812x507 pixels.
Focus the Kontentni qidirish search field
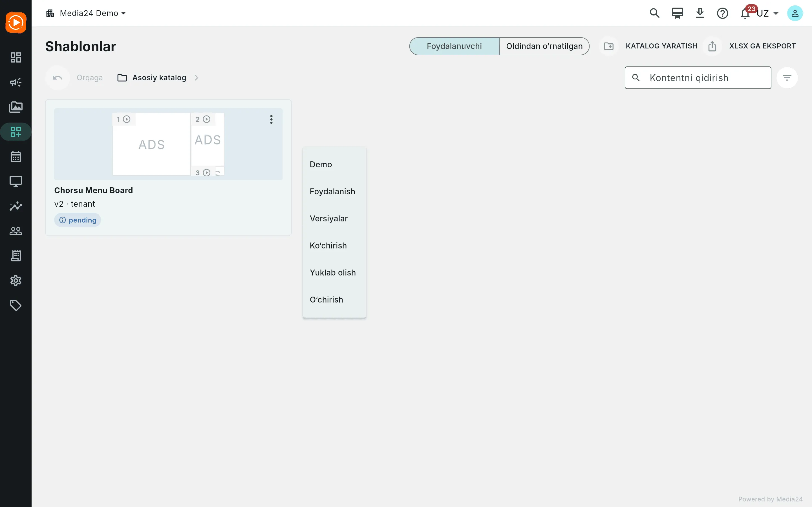click(698, 78)
